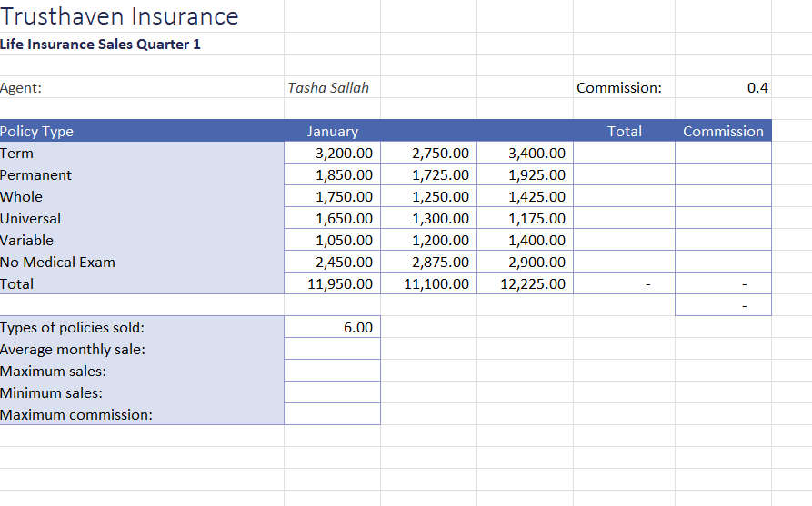Select the Universal January value 1,650.00
This screenshot has width=812, height=506.
[x=332, y=218]
